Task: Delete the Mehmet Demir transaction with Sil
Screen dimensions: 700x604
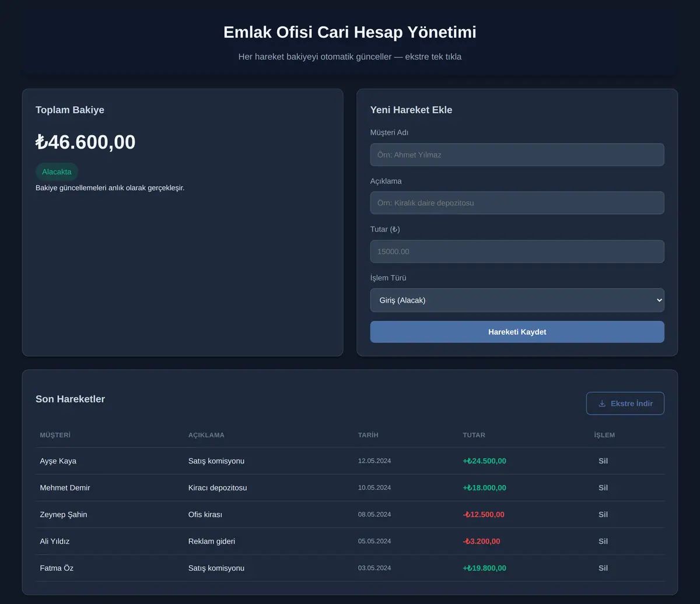Action: tap(603, 487)
